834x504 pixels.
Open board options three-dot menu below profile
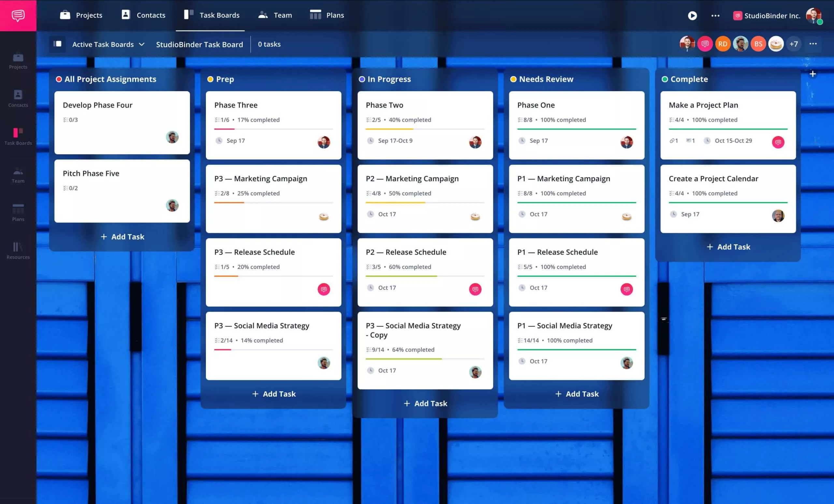point(813,44)
